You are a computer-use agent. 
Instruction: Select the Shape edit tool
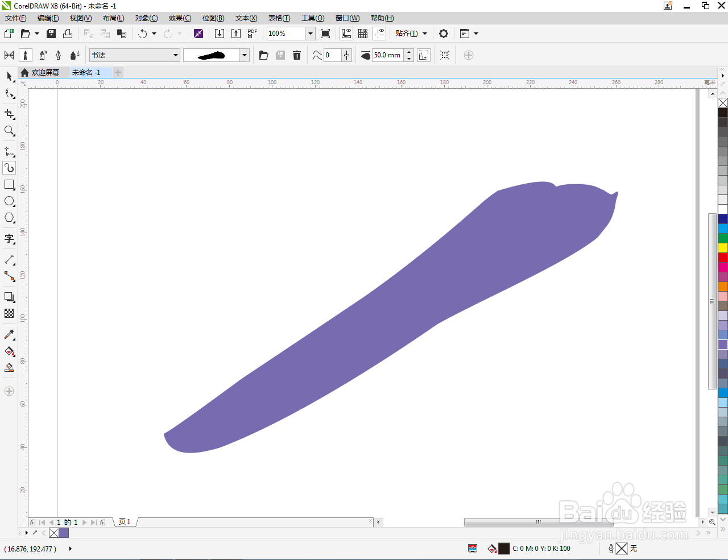coord(9,94)
